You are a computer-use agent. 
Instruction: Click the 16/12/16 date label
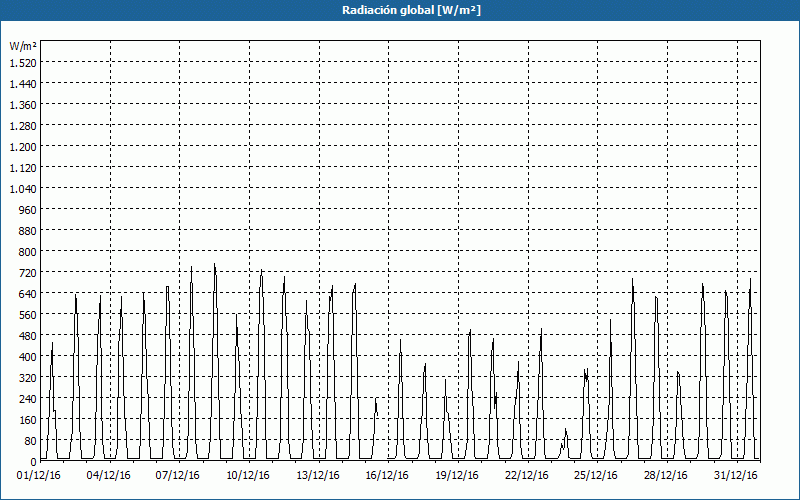[x=387, y=476]
